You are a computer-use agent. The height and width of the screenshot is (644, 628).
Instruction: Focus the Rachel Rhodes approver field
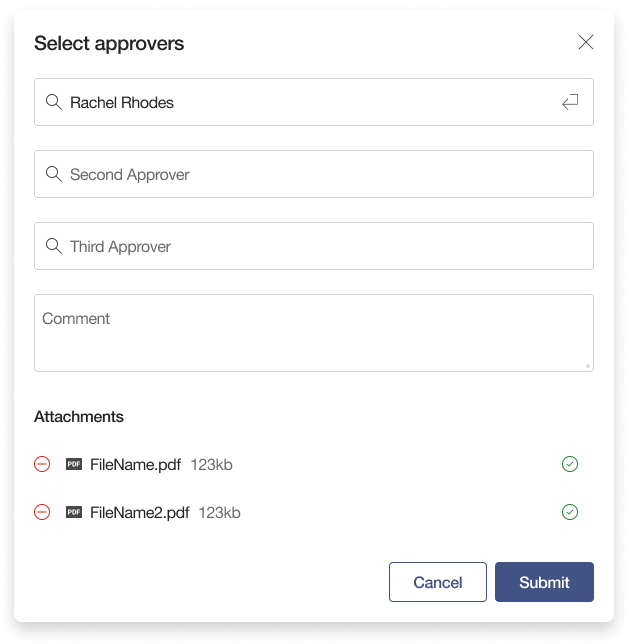pyautogui.click(x=300, y=102)
